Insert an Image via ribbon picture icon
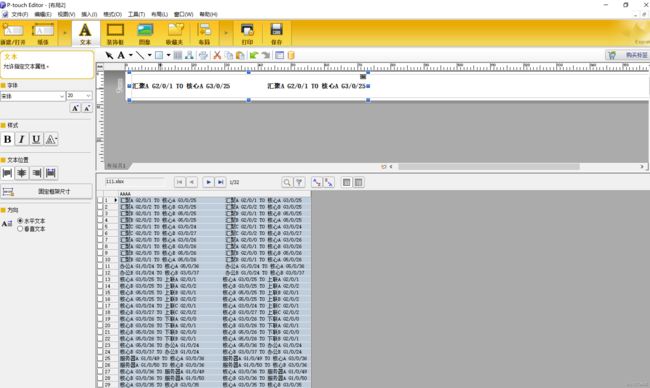 [x=145, y=33]
